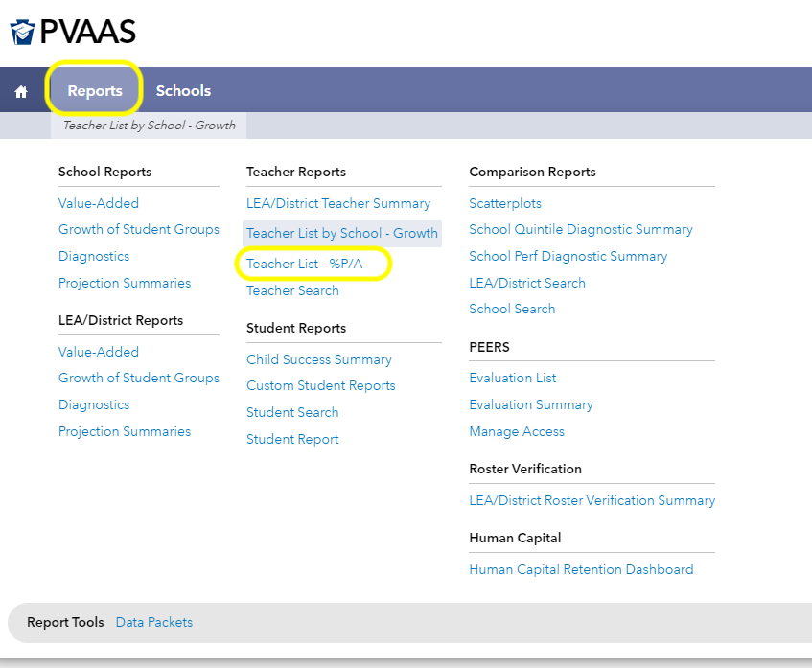The height and width of the screenshot is (668, 812).
Task: Open LEA/District Projection Summaries link
Action: click(125, 432)
